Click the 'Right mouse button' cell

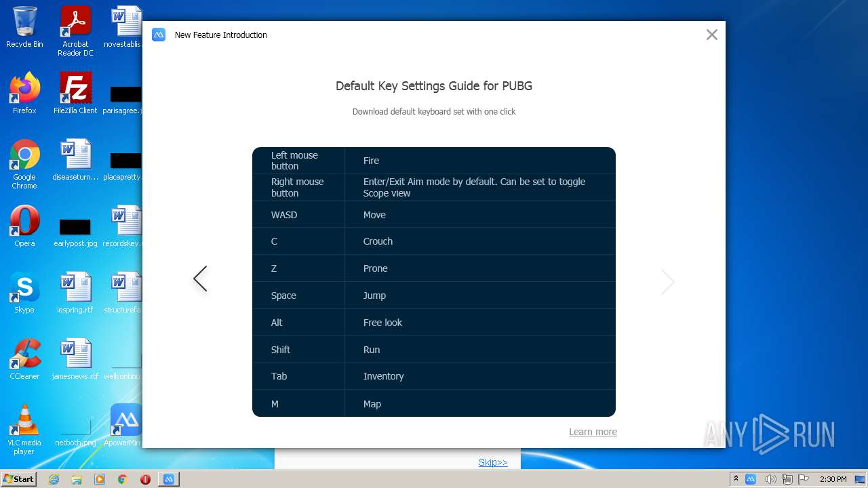[298, 188]
